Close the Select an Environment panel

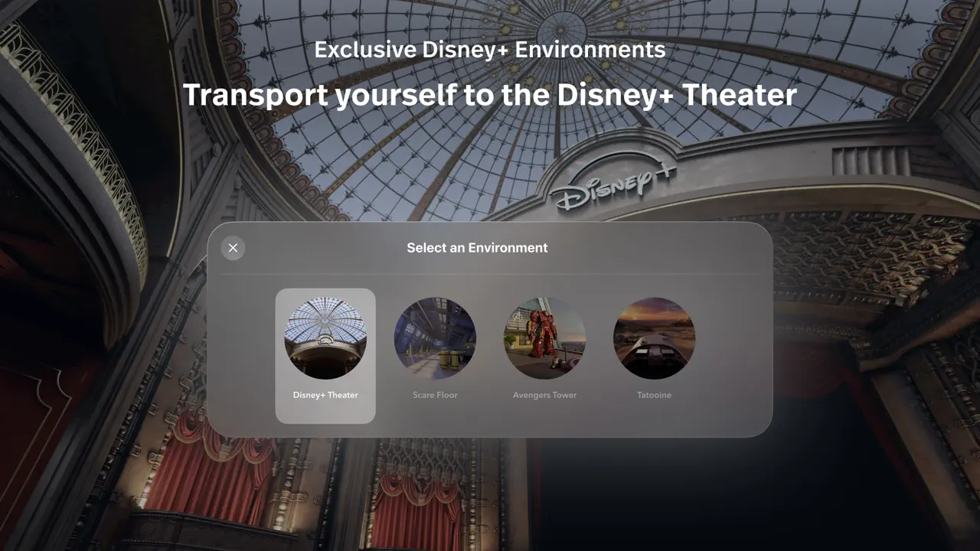click(233, 248)
